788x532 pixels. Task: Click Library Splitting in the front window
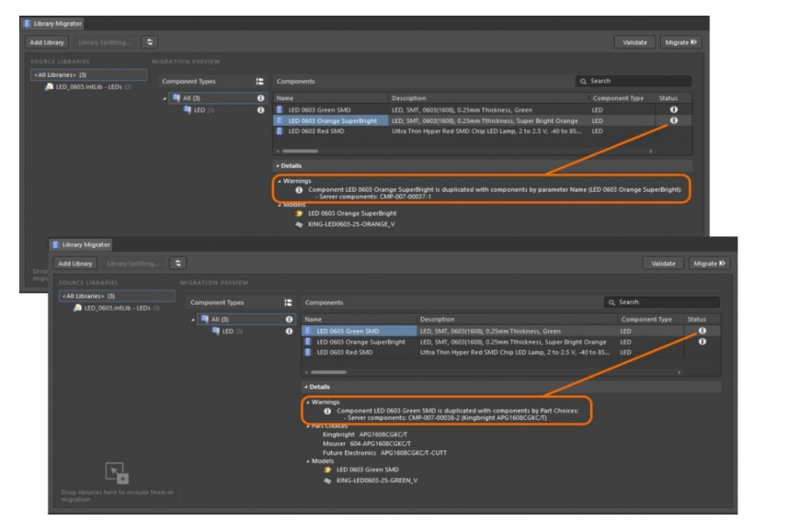pos(132,263)
